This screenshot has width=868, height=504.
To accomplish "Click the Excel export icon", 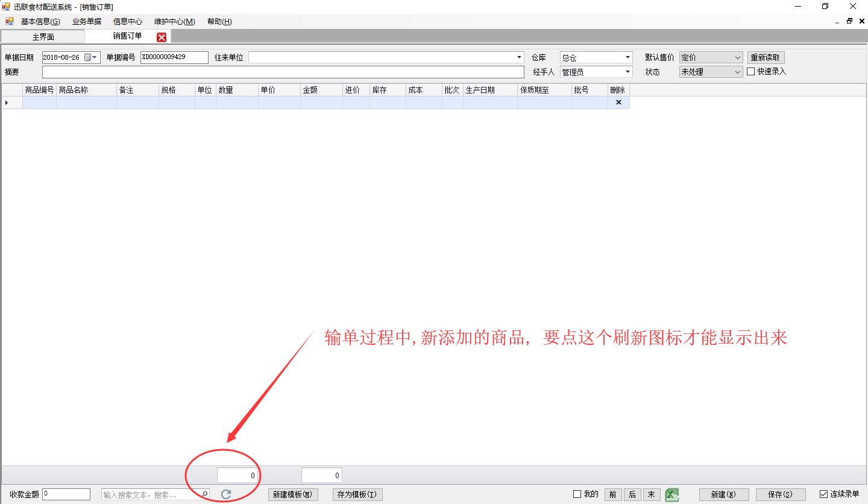I will click(672, 495).
